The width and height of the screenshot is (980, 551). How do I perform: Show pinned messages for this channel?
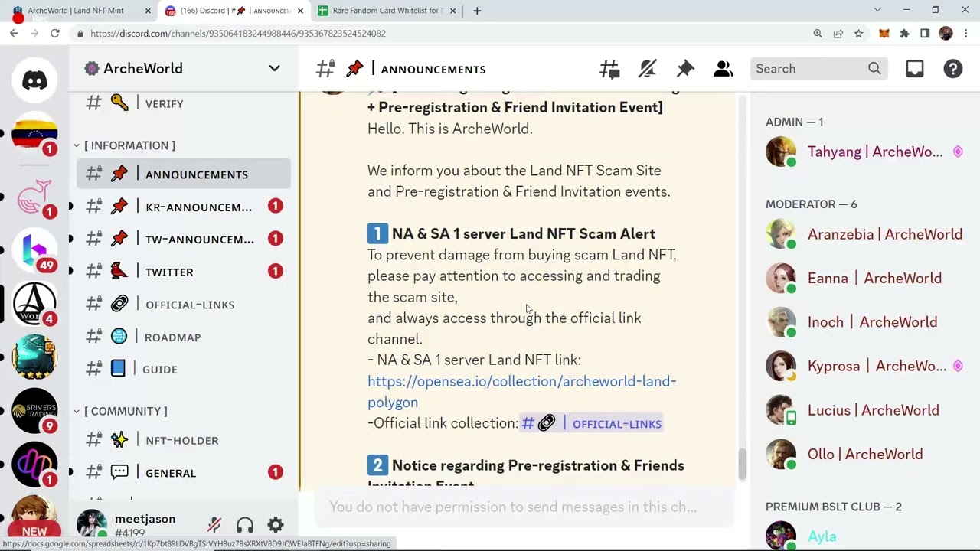point(685,69)
